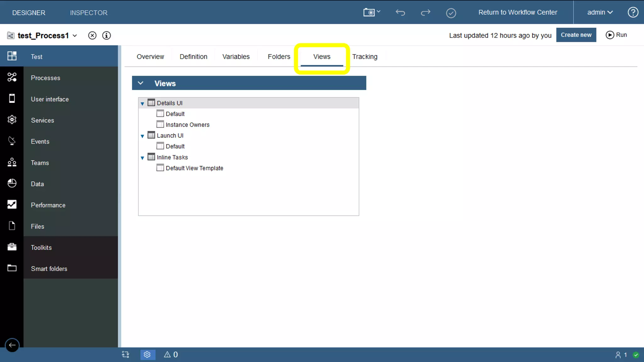
Task: Close test_Process1 with the X icon
Action: pyautogui.click(x=92, y=36)
